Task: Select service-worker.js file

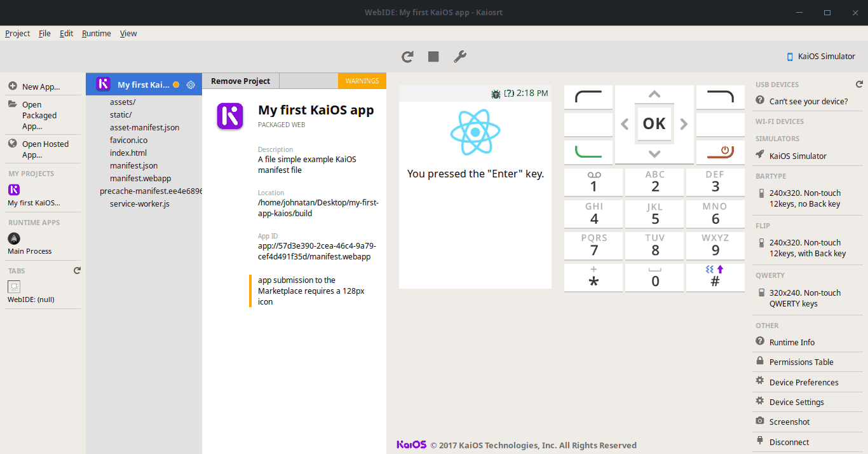Action: point(139,203)
